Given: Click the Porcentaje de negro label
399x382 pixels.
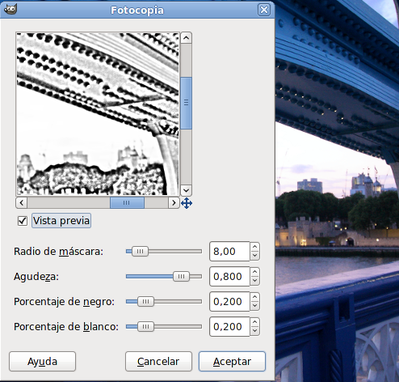Looking at the screenshot, I should (64, 302).
